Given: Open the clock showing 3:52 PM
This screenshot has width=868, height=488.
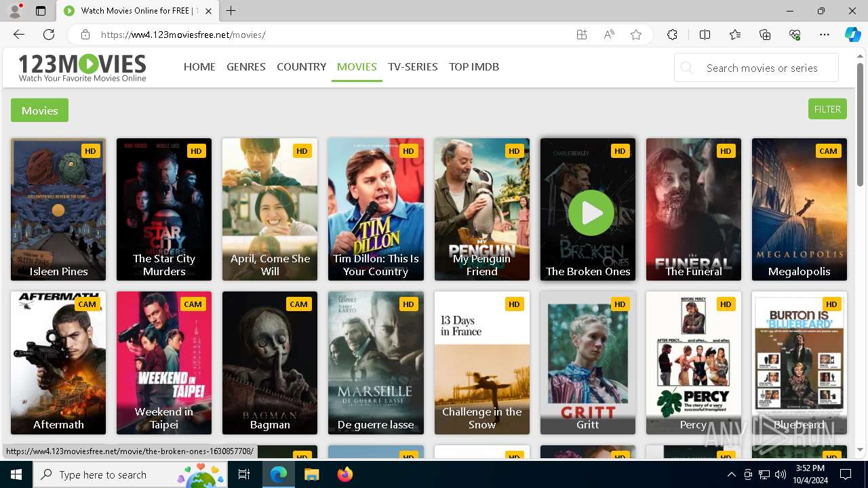Looking at the screenshot, I should [x=810, y=474].
